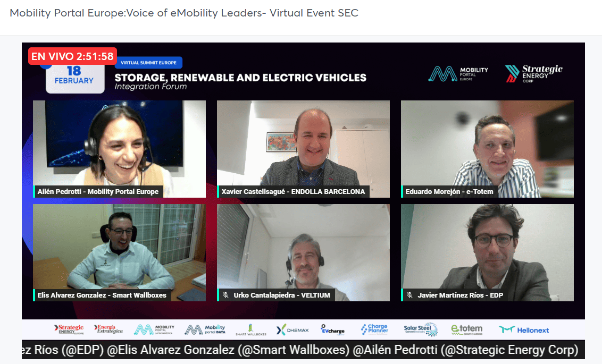Select Elis Alvarez Gonzalez's video tile
Image resolution: width=602 pixels, height=364 pixels.
[x=120, y=252]
